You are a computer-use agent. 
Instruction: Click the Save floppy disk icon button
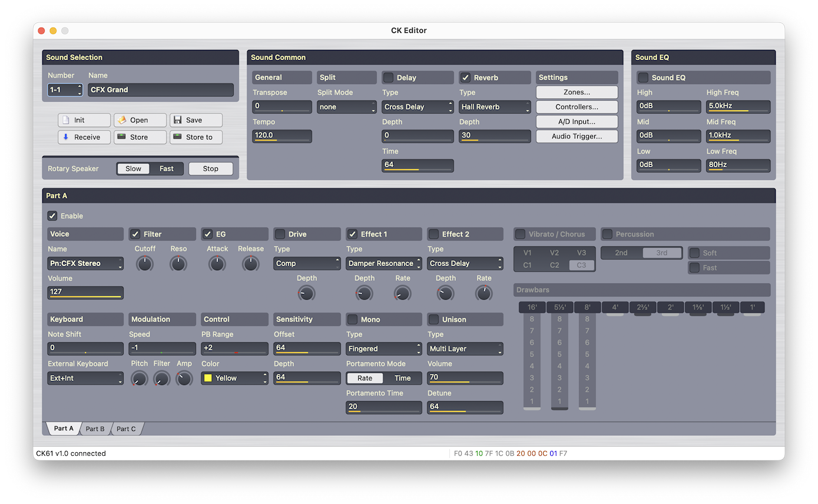click(x=196, y=120)
